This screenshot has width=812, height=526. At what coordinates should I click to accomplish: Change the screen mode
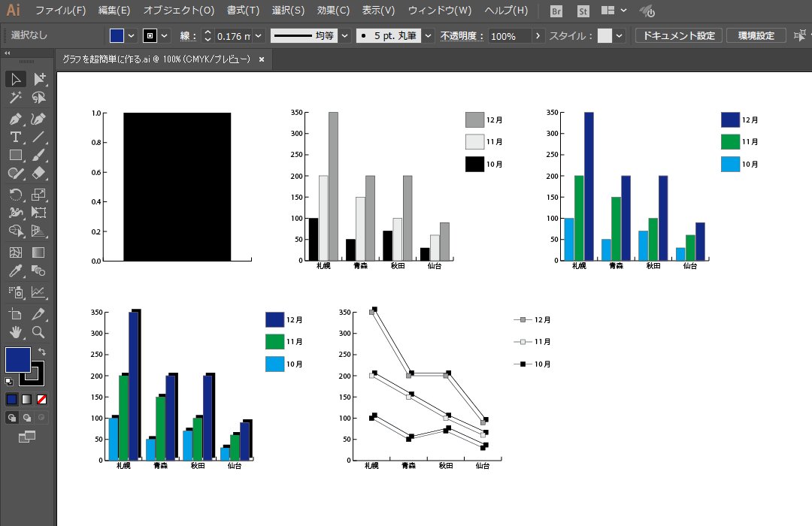point(27,437)
